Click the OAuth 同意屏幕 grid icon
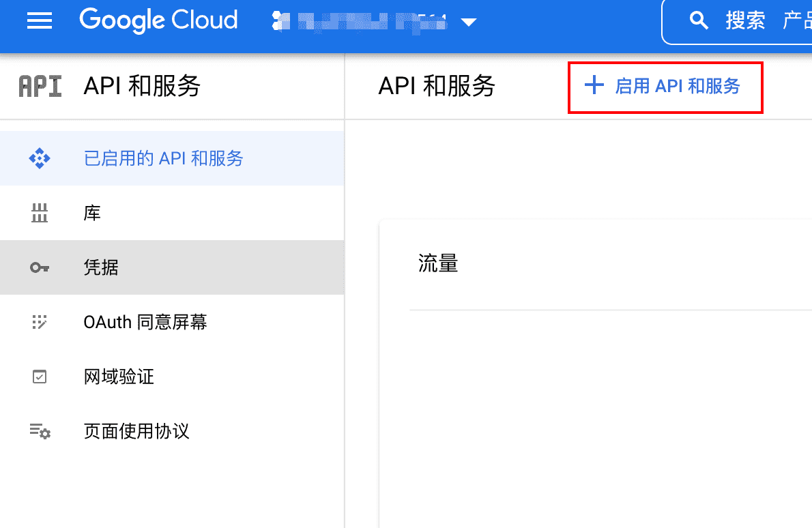 coord(40,322)
